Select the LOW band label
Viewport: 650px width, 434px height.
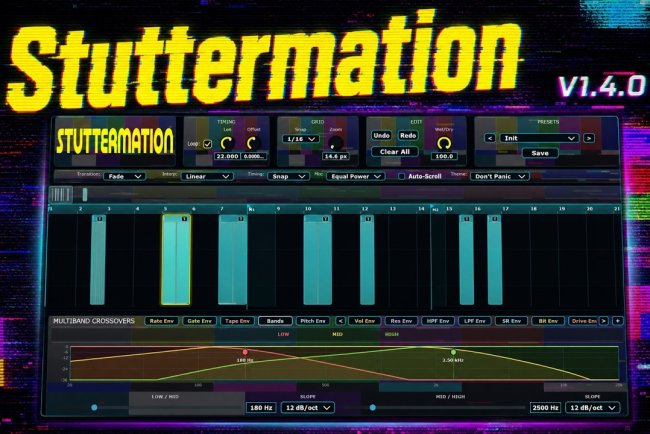tap(283, 334)
